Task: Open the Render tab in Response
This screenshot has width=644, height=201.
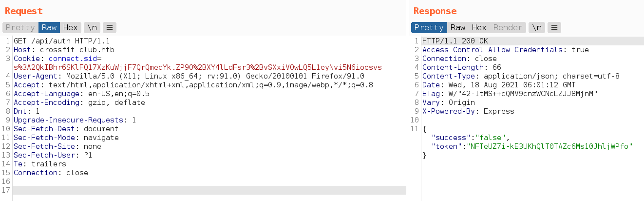Action: click(508, 27)
